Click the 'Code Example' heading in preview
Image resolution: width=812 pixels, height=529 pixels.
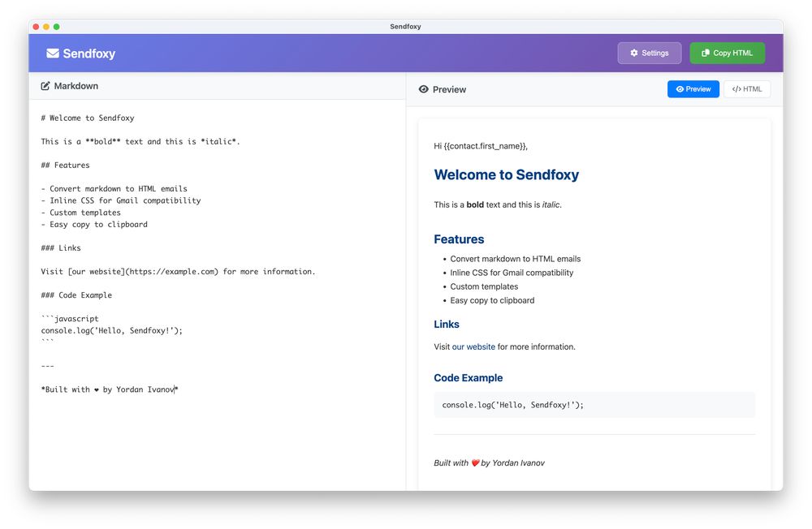[x=469, y=378]
